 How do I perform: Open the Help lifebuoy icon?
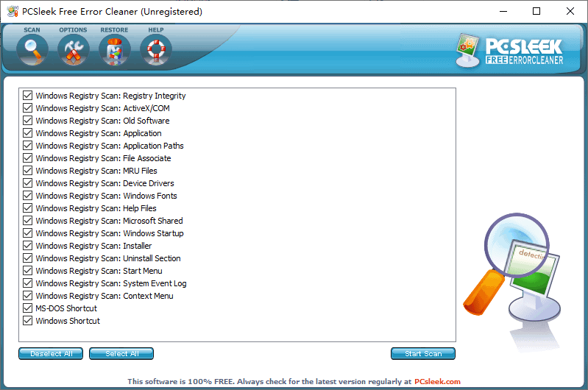[x=156, y=49]
